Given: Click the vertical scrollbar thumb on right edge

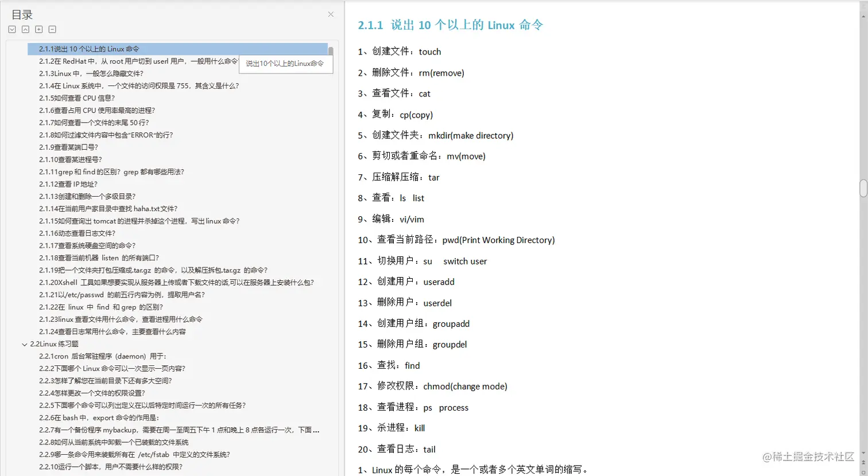Looking at the screenshot, I should click(863, 188).
